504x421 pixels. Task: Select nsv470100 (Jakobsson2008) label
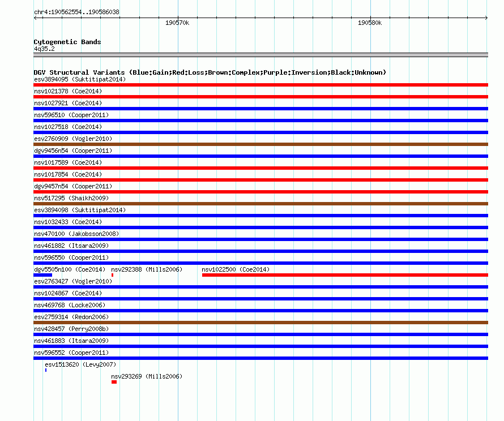click(76, 234)
